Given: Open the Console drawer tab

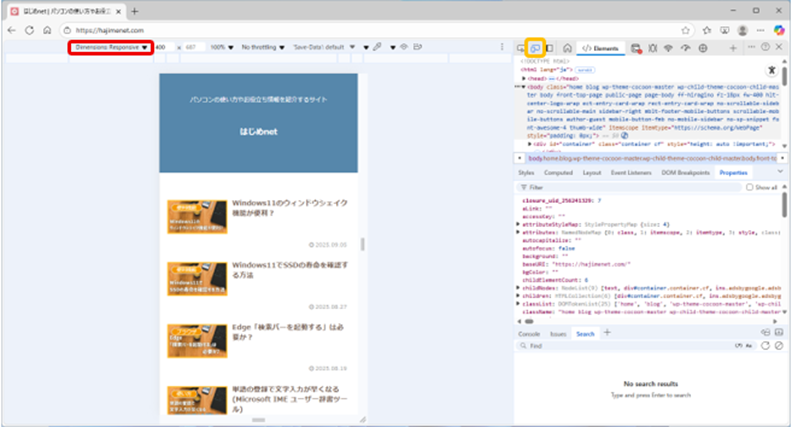Looking at the screenshot, I should 529,334.
